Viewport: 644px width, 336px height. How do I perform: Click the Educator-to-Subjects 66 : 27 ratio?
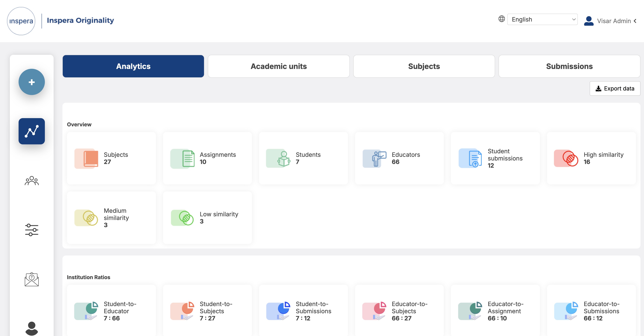pos(401,318)
